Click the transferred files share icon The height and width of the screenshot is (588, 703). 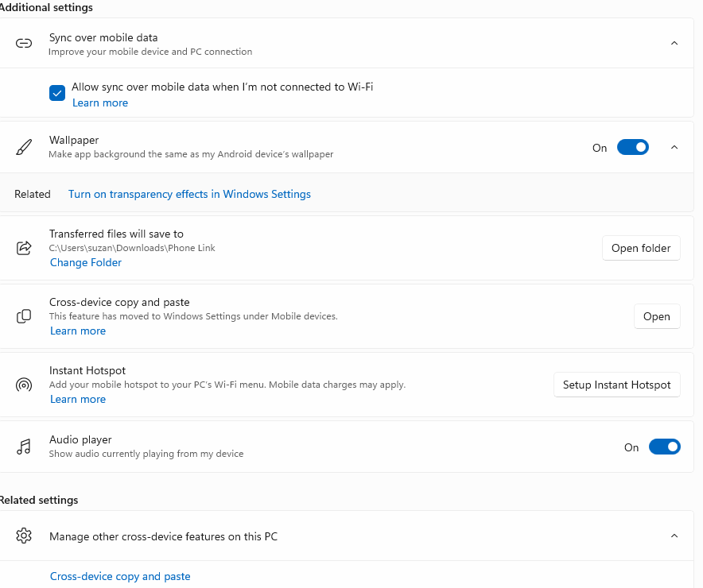[x=24, y=248]
